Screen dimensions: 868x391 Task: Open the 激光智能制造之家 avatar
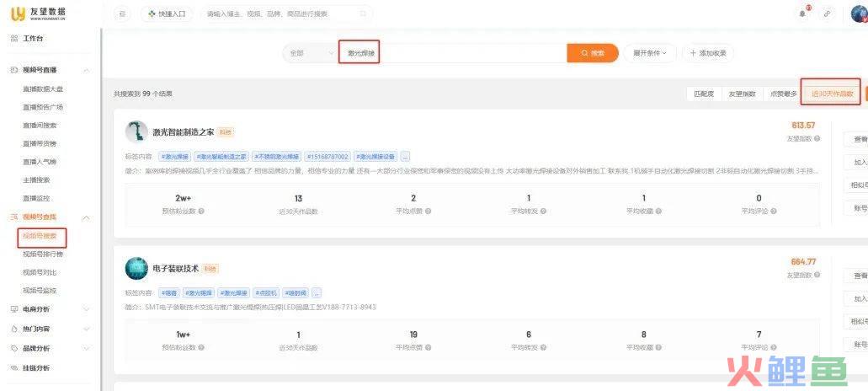(136, 131)
